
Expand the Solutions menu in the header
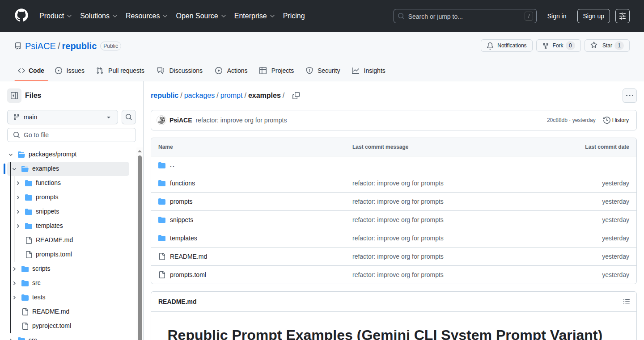point(99,16)
